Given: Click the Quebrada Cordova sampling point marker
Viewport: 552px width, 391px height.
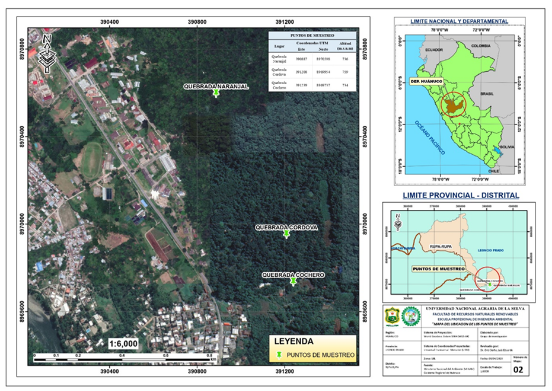Looking at the screenshot, I should [x=287, y=234].
